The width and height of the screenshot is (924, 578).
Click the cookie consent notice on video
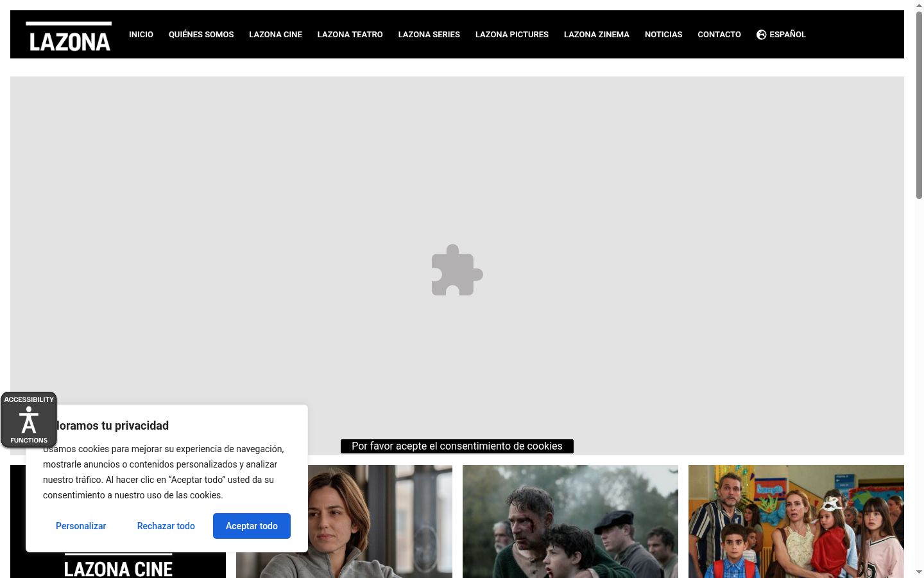457,446
